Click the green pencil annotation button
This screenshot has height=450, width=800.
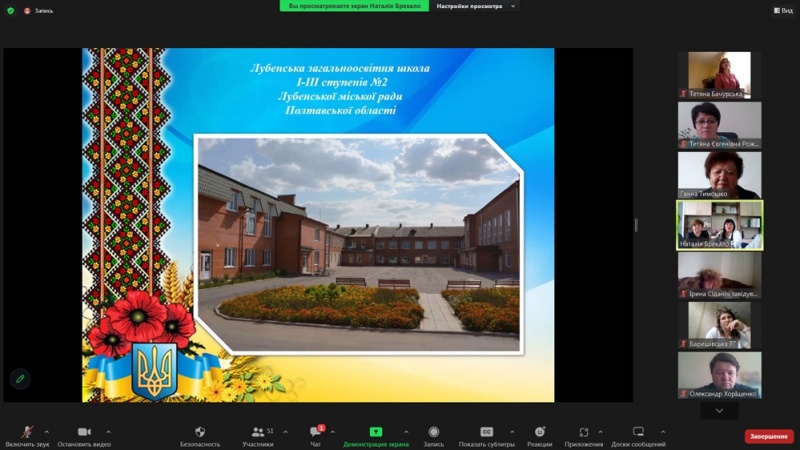(20, 378)
